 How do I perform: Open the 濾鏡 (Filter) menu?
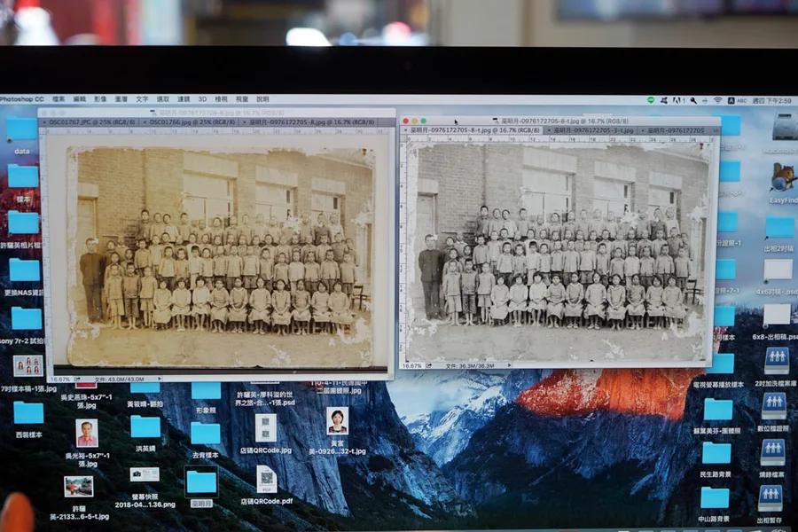[184, 99]
